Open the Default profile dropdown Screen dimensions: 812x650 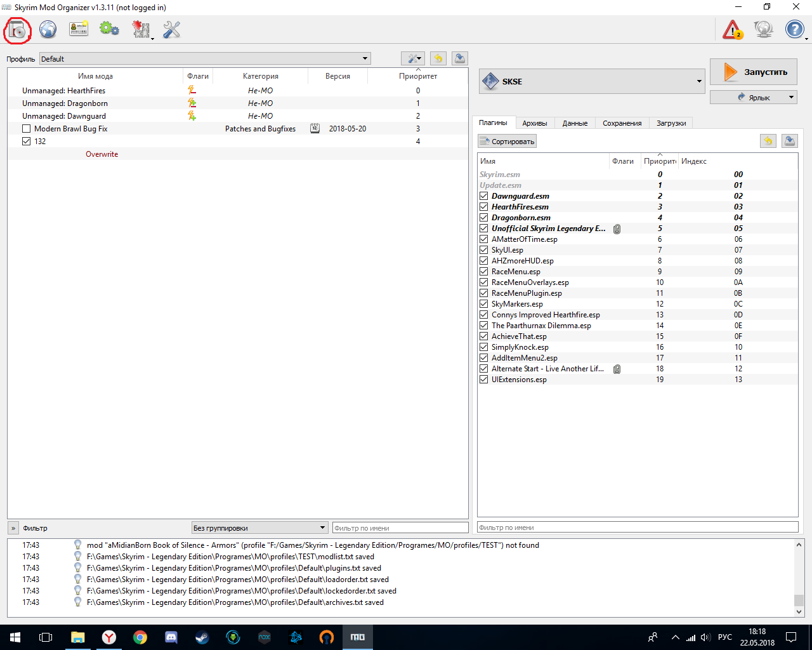[205, 58]
